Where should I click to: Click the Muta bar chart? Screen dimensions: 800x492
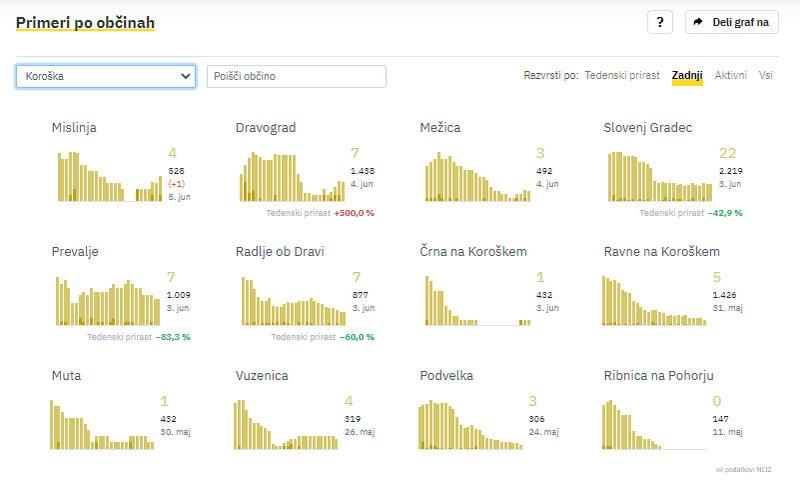[x=101, y=425]
